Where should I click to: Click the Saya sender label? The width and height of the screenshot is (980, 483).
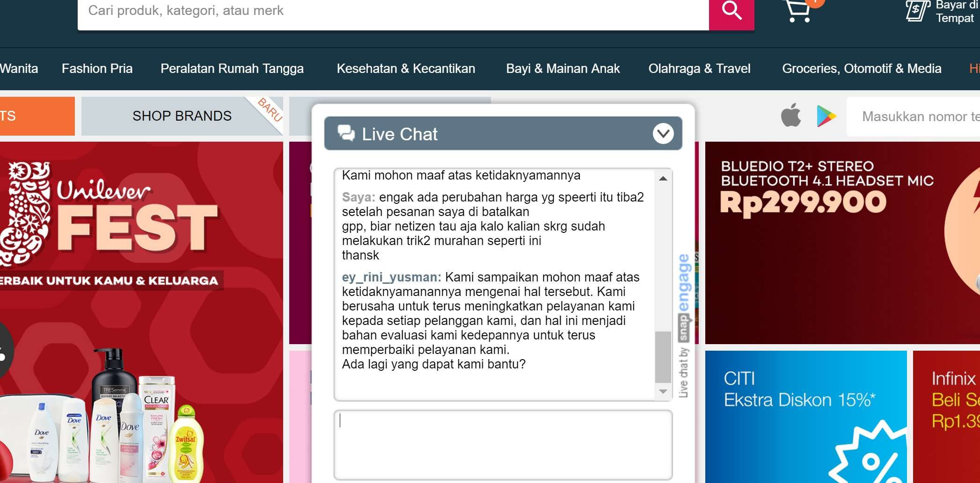point(358,197)
